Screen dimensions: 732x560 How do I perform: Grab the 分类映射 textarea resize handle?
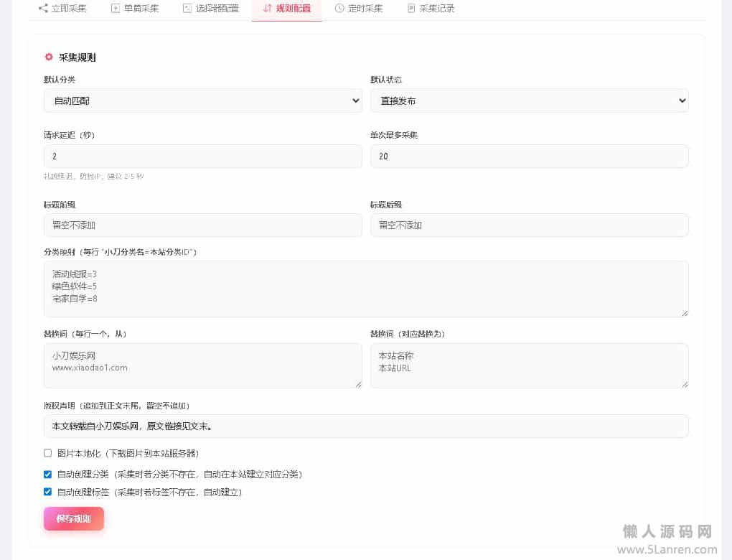(685, 314)
